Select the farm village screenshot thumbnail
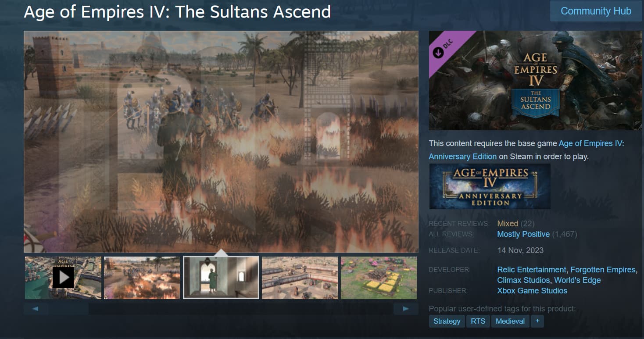644x339 pixels. pyautogui.click(x=379, y=278)
